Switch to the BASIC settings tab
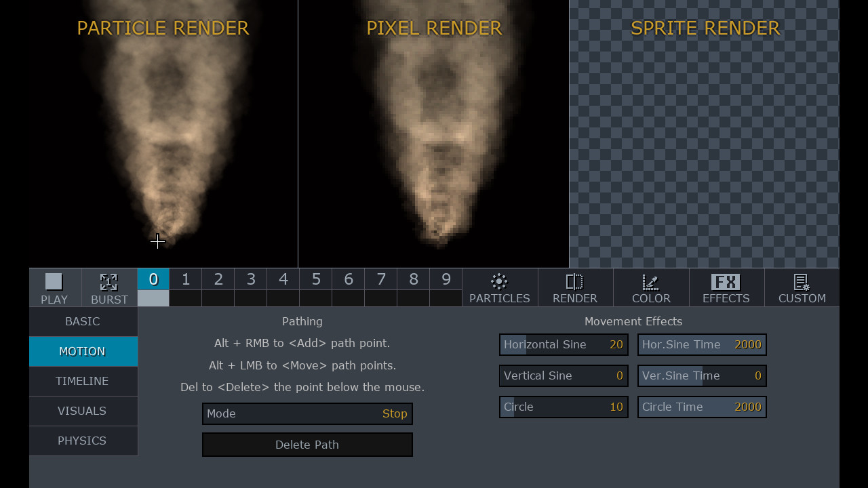This screenshot has height=488, width=868. pos(83,321)
